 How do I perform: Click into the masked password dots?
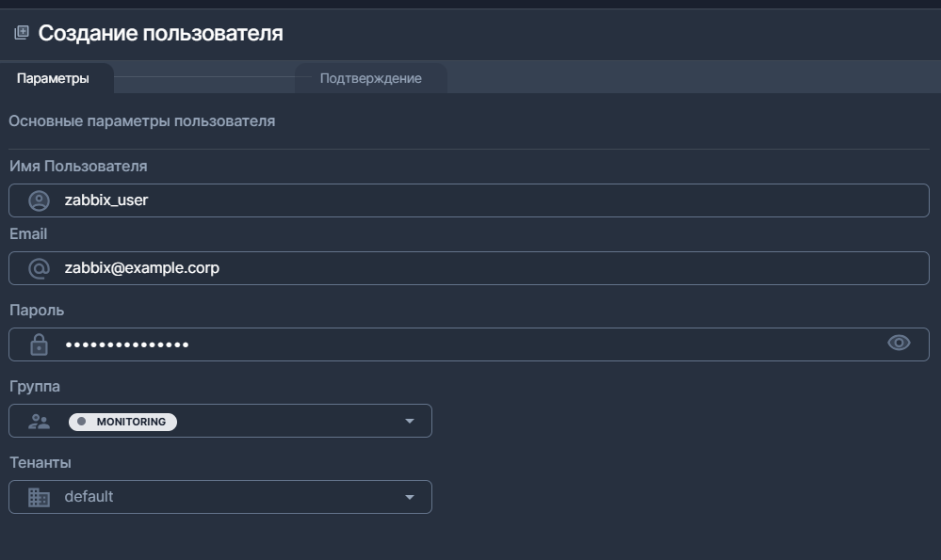pos(127,344)
